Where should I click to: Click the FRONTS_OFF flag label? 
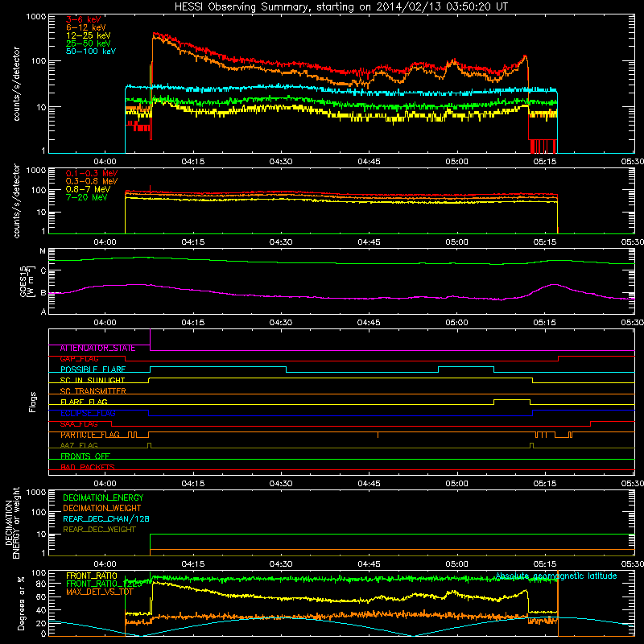85,456
